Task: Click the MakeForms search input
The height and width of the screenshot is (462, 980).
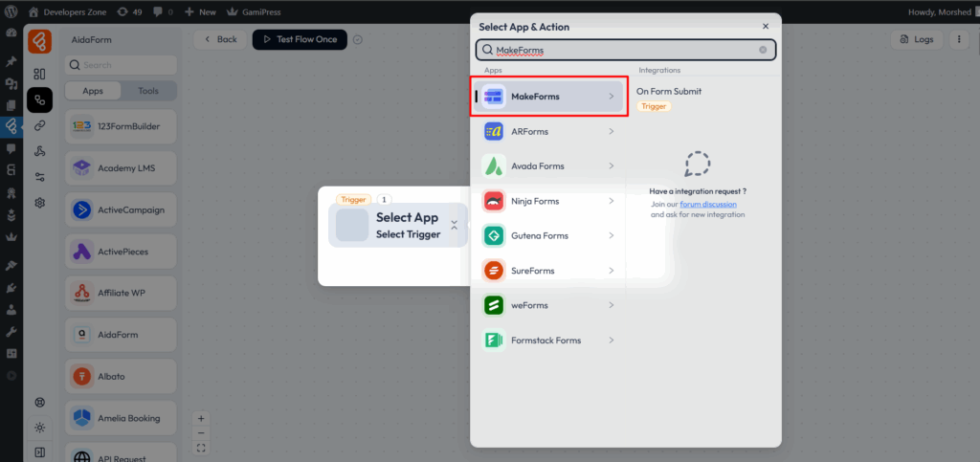Action: 626,50
